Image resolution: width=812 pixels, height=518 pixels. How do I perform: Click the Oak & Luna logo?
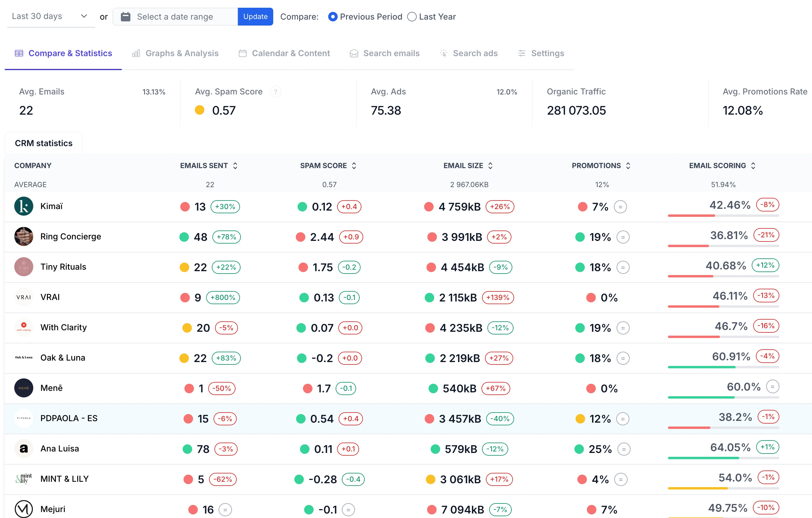(23, 358)
